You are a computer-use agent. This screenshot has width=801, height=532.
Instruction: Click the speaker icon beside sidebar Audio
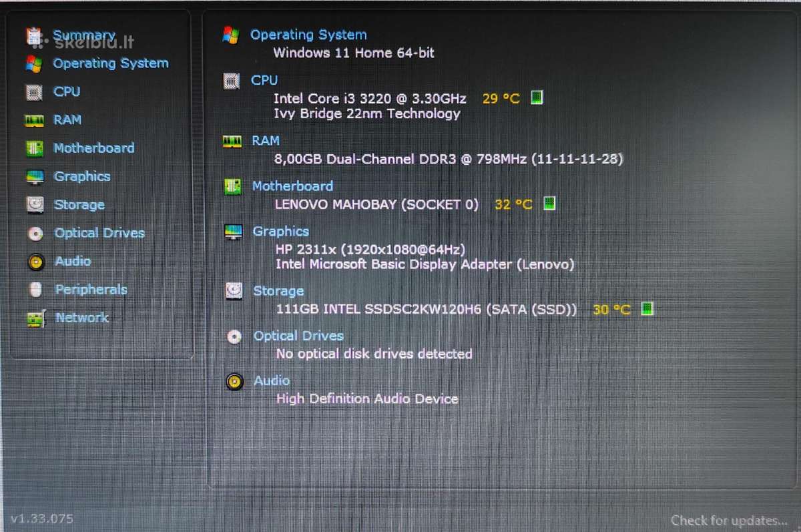tap(36, 262)
